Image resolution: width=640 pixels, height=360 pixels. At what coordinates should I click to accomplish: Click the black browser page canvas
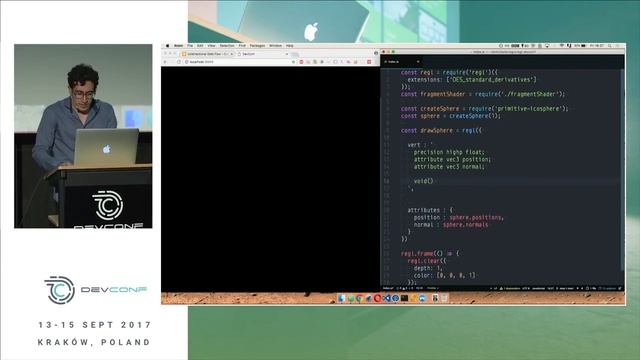click(270, 179)
